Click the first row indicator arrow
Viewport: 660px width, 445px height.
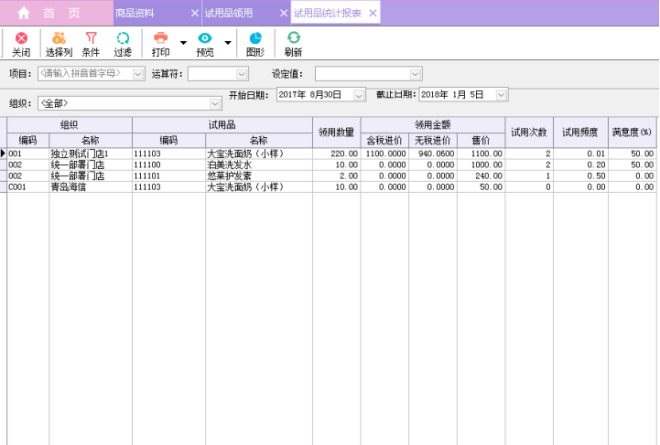pos(3,154)
